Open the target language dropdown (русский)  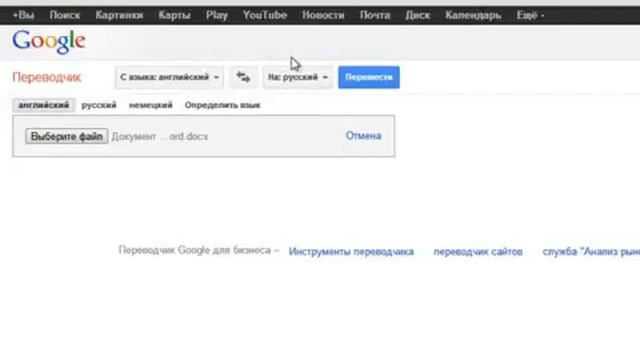coord(298,77)
